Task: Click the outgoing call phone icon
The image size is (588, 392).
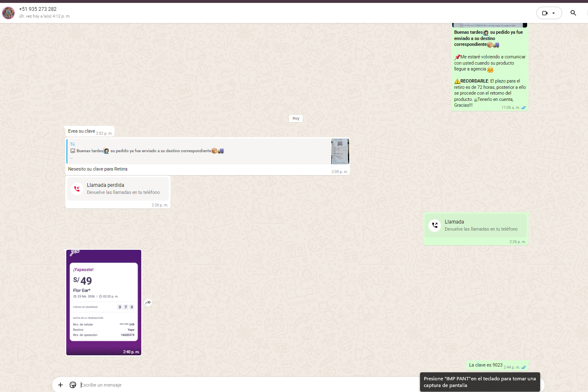Action: coord(435,225)
